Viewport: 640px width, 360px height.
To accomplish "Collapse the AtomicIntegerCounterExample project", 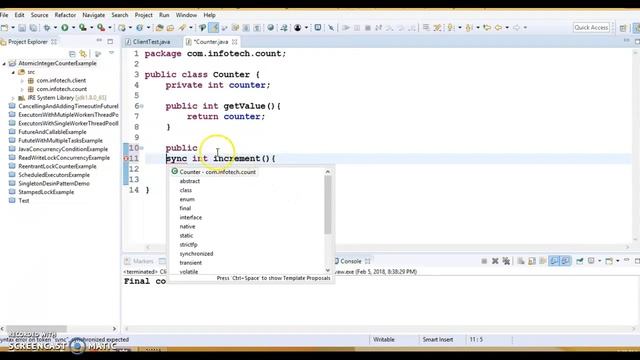I will pyautogui.click(x=4, y=64).
